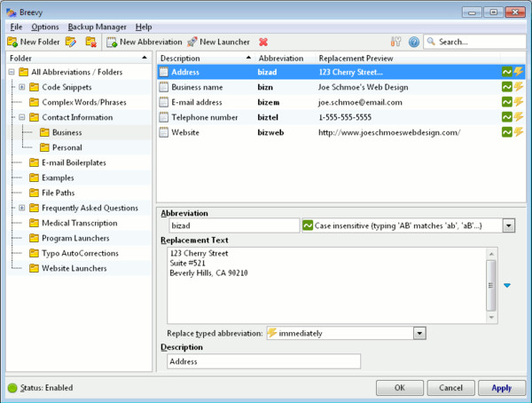Click the red X delete icon
The image size is (532, 403).
pos(263,42)
